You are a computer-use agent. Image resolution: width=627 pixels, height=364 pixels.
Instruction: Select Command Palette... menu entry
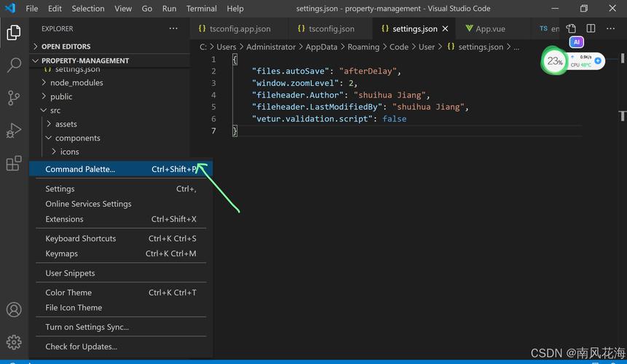[x=121, y=169]
